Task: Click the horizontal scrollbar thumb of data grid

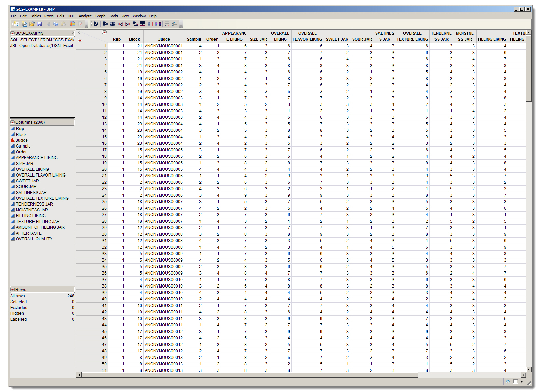Action: point(250,375)
